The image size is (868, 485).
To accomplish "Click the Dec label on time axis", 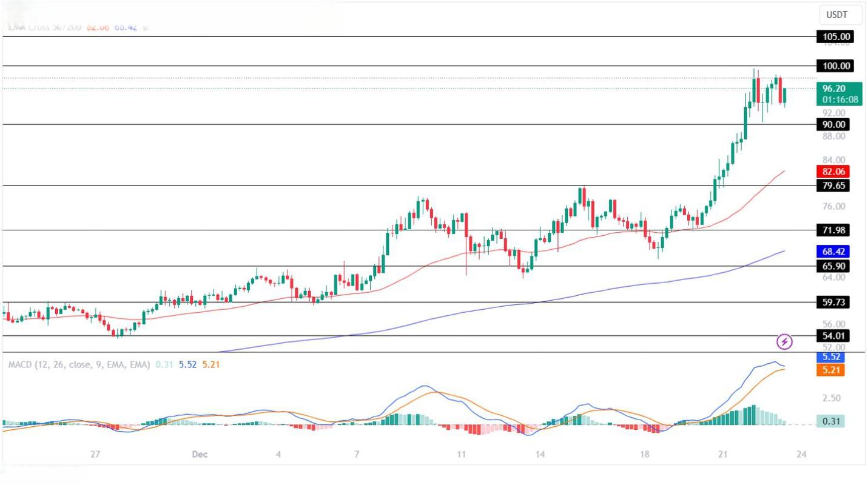I will coord(200,454).
